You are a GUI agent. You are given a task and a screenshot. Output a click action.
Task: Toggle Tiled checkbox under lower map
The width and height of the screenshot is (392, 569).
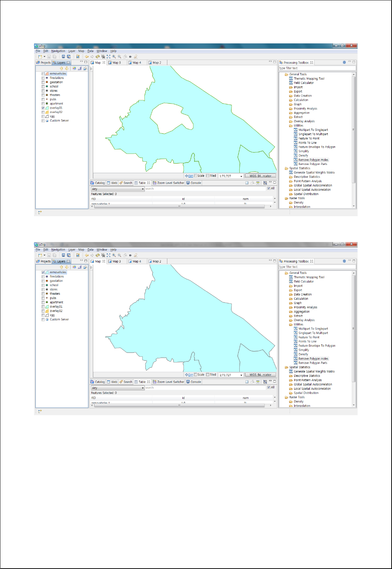pyautogui.click(x=207, y=375)
